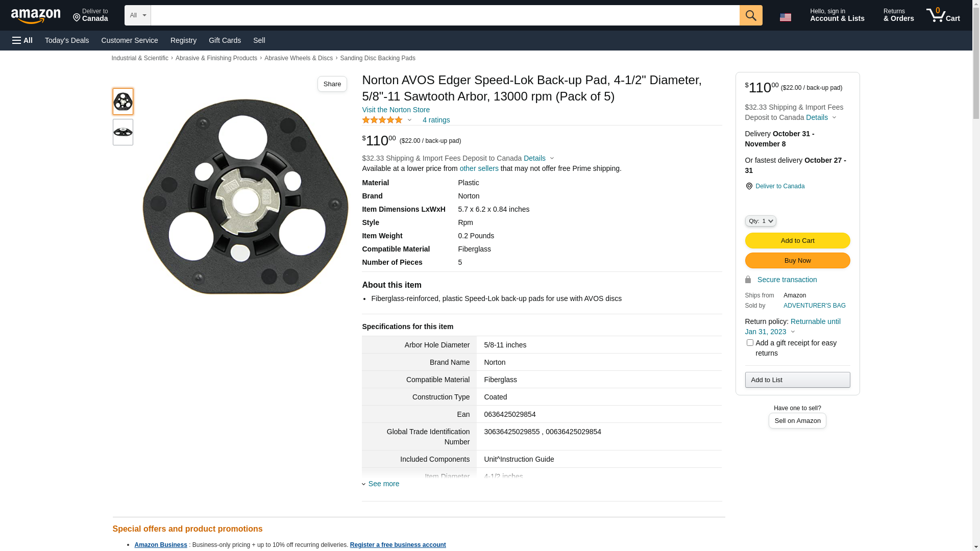The width and height of the screenshot is (980, 551).
Task: Click the Amazon logo
Action: 36,16
